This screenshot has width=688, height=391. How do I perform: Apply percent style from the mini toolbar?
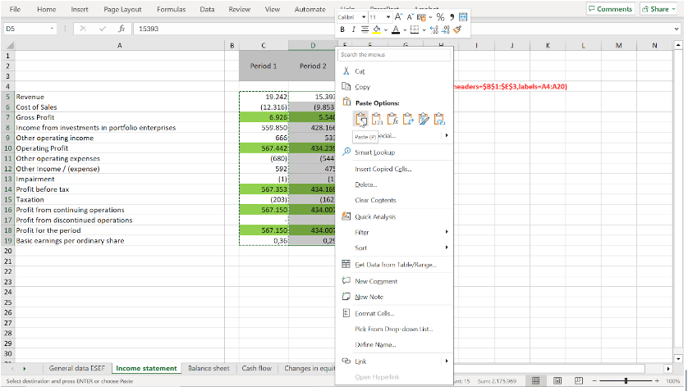point(441,17)
